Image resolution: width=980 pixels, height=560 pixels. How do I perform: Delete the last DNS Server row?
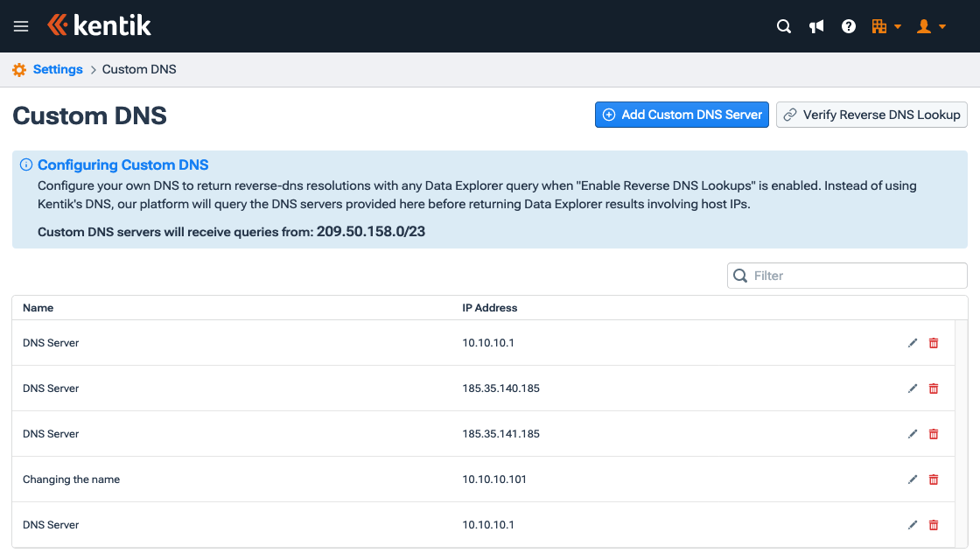point(933,524)
